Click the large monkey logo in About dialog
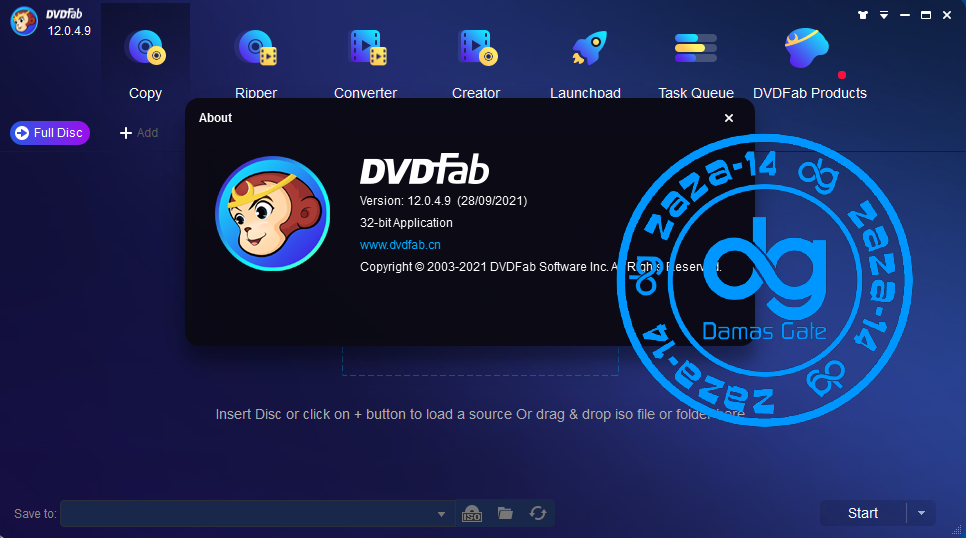This screenshot has width=966, height=538. (x=272, y=213)
